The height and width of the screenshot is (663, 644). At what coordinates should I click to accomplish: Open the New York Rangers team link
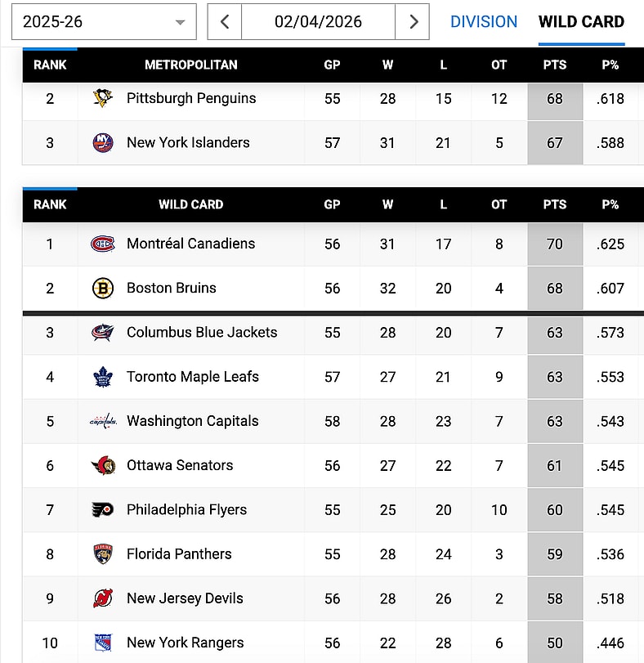pos(186,643)
